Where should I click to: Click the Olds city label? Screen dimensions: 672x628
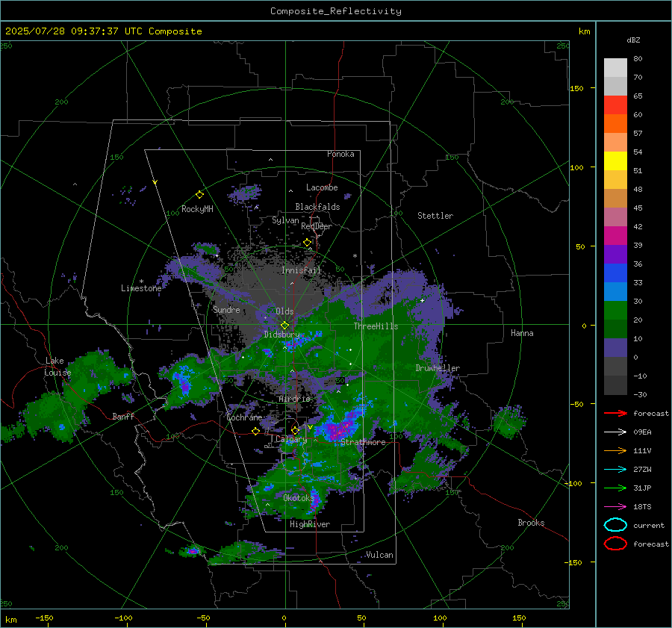tap(284, 311)
